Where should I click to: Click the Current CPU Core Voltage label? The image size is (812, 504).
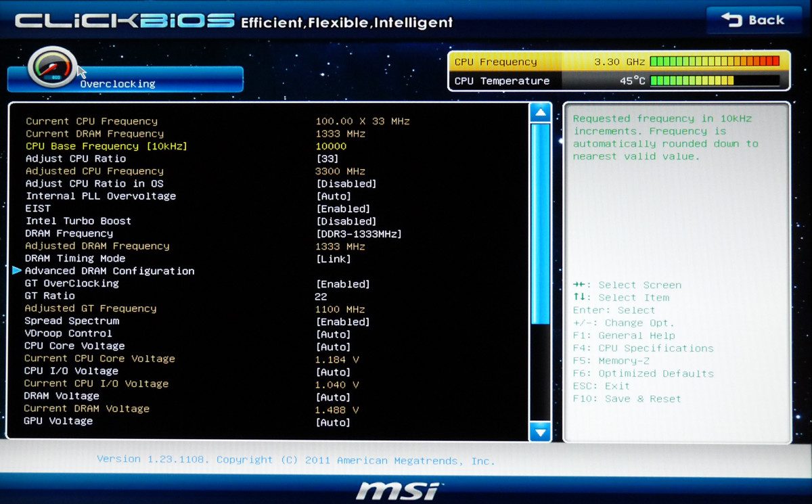pos(99,359)
